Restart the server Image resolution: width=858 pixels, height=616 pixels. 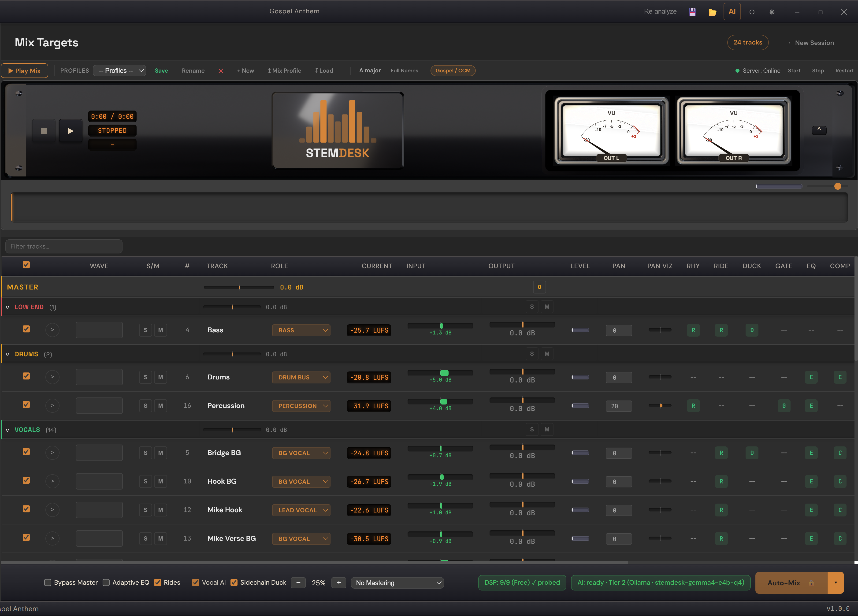(844, 71)
